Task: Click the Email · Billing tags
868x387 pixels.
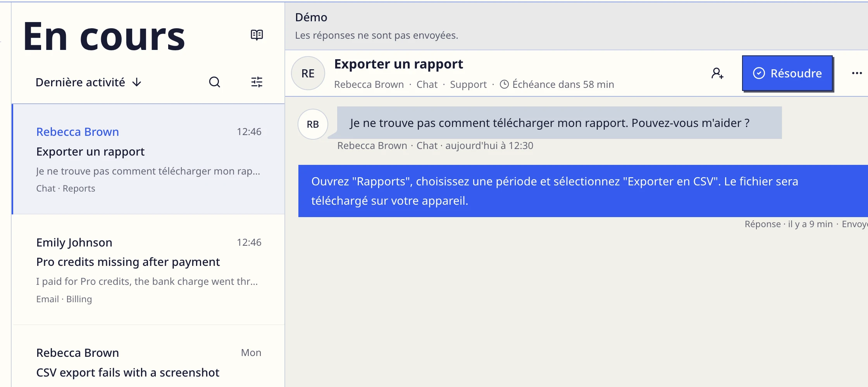Action: [x=64, y=299]
